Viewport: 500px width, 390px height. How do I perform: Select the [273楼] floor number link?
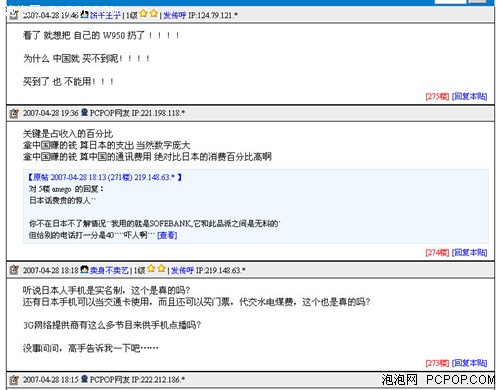click(437, 363)
